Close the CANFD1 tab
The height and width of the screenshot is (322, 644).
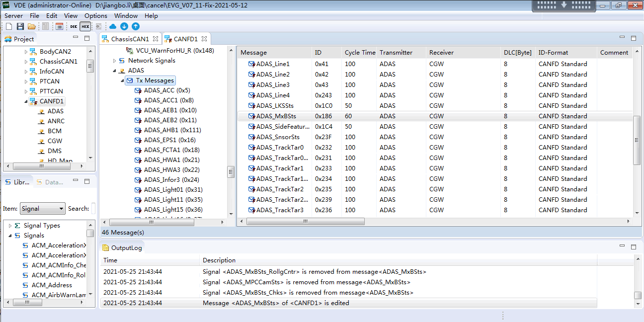[x=204, y=39]
